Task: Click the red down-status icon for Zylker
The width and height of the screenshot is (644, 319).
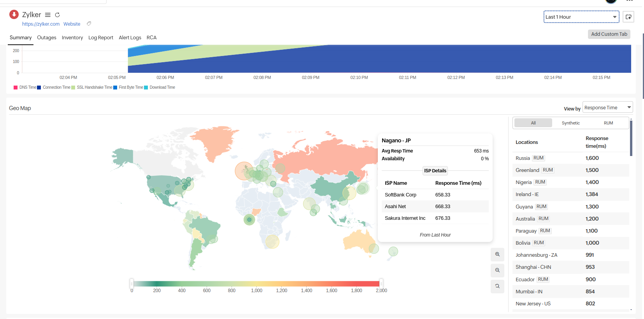Action: 14,14
